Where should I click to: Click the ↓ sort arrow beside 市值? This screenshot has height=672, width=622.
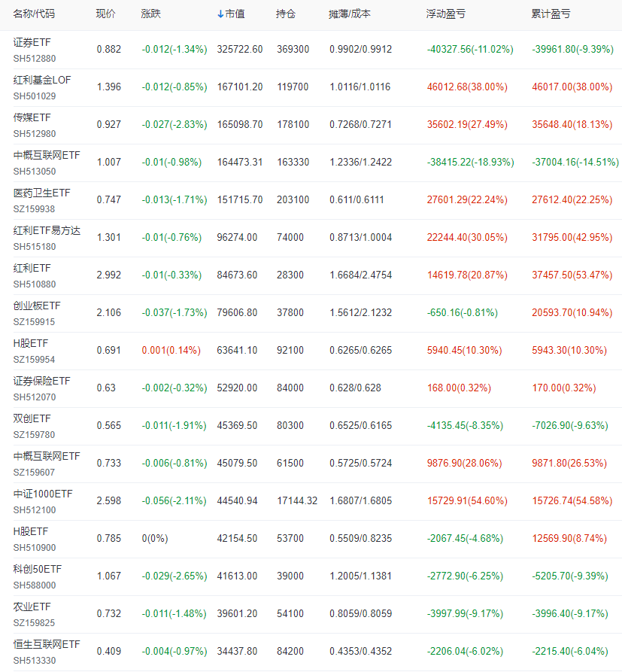(x=219, y=13)
